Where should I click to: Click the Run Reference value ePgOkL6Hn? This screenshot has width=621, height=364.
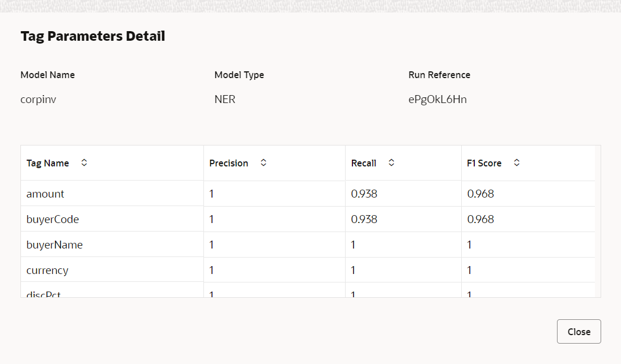pos(437,99)
